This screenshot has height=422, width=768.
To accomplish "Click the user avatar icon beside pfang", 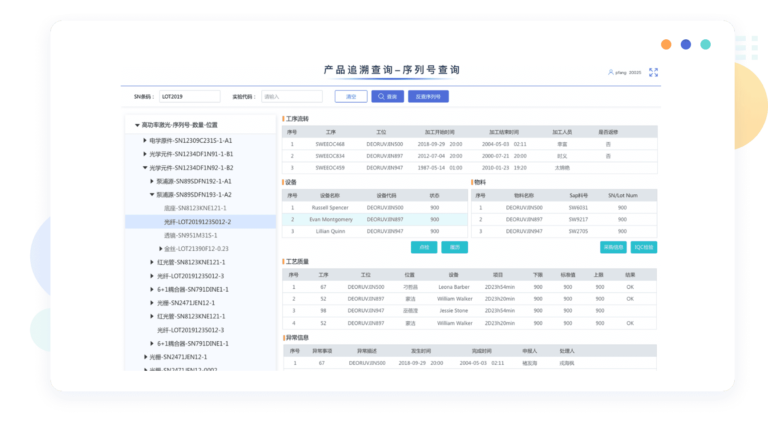I will point(611,72).
